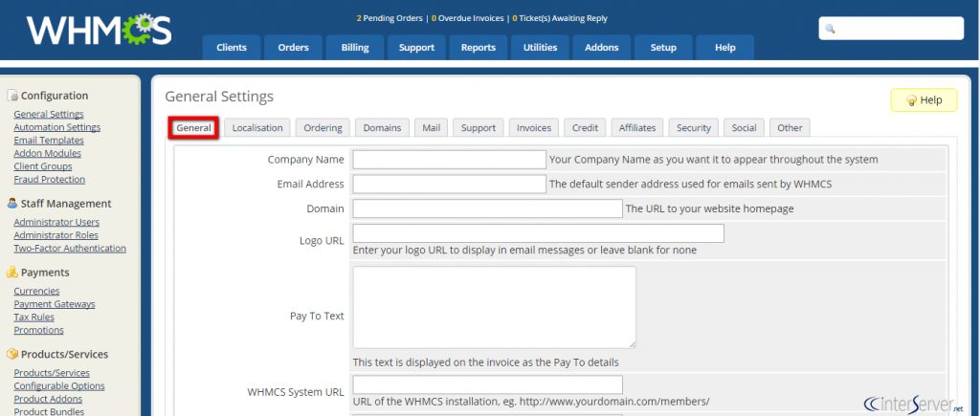The image size is (980, 416).
Task: Click the Logo URL input field
Action: click(x=539, y=233)
